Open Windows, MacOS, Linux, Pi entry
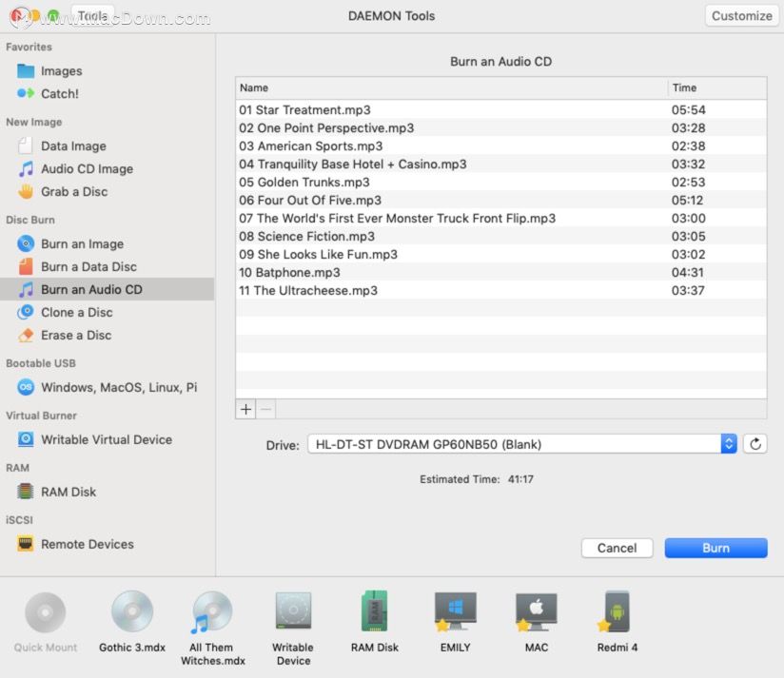 click(x=119, y=387)
